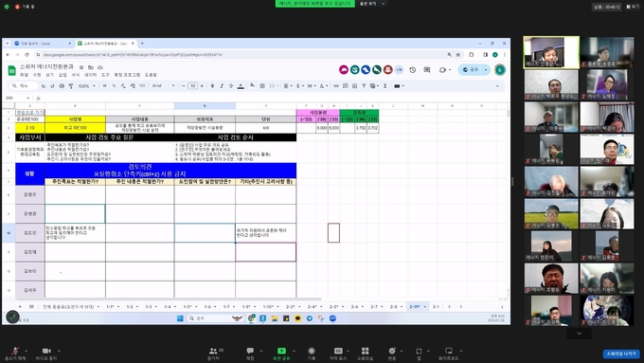Toggle the Zoom recording button
The height and width of the screenshot is (363, 644).
(312, 354)
